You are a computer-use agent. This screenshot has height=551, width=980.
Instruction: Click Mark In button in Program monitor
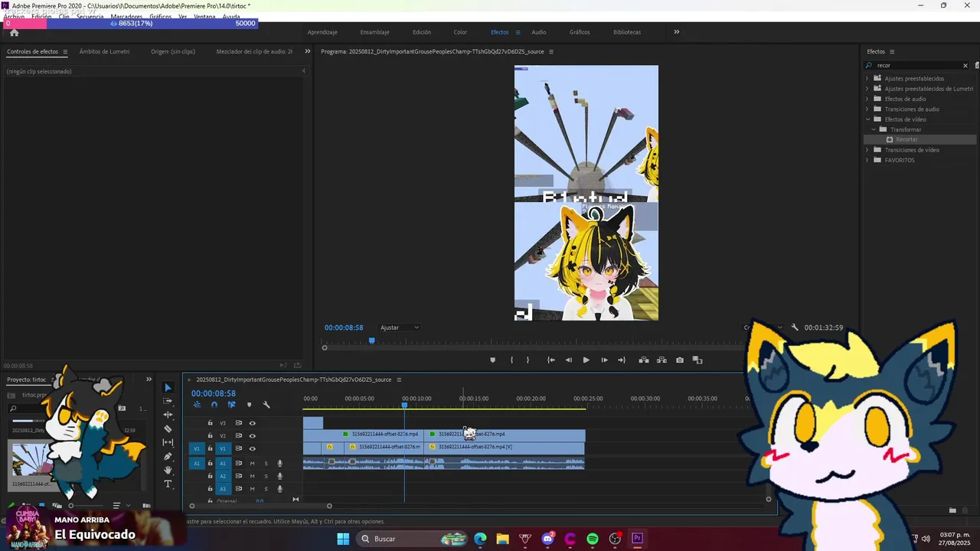(511, 360)
